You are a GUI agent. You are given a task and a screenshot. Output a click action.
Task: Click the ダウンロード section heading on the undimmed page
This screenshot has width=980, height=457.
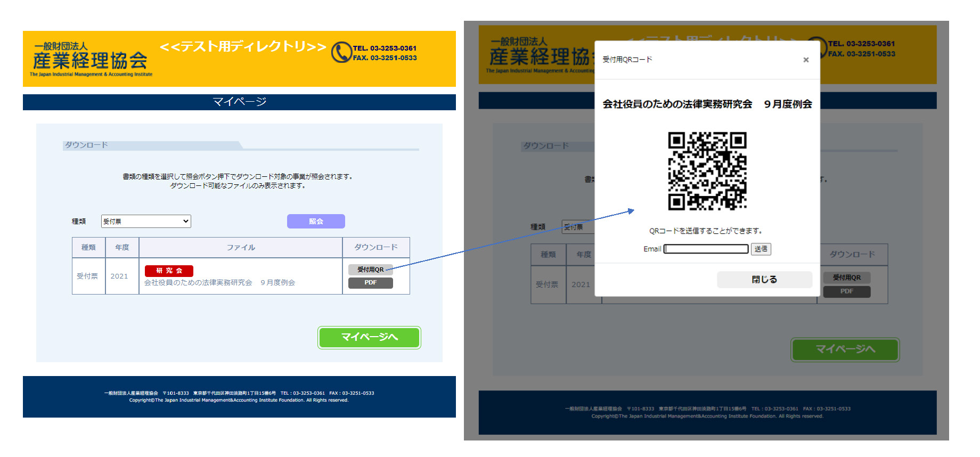(x=86, y=145)
